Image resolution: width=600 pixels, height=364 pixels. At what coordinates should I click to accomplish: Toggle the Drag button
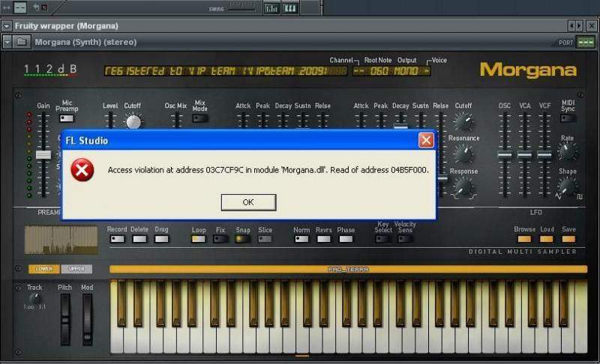[161, 239]
